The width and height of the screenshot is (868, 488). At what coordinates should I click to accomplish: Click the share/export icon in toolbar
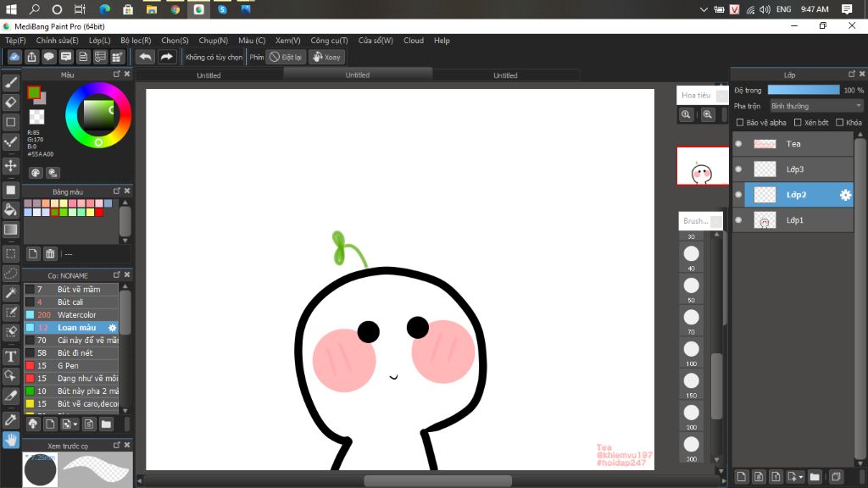[31, 57]
